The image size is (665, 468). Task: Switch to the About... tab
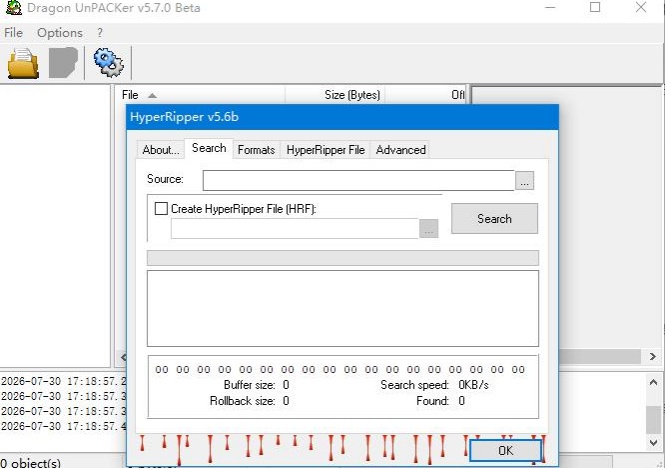point(161,150)
